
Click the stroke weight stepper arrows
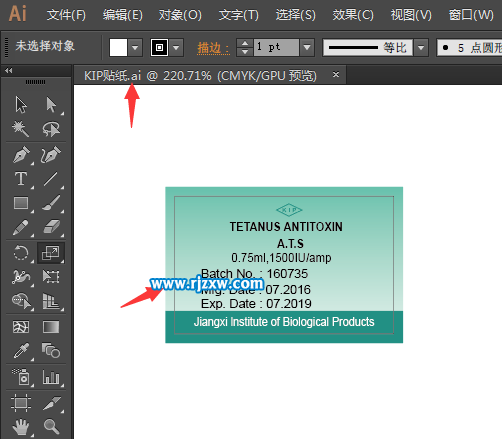pos(245,48)
